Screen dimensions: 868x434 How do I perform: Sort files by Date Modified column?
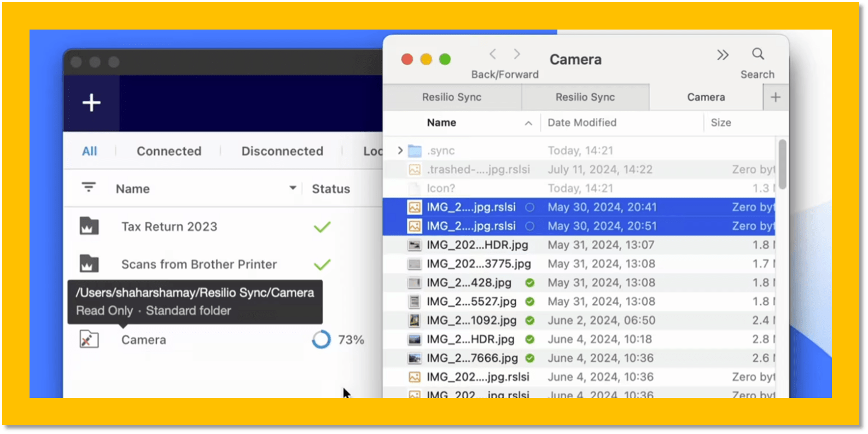coord(582,123)
